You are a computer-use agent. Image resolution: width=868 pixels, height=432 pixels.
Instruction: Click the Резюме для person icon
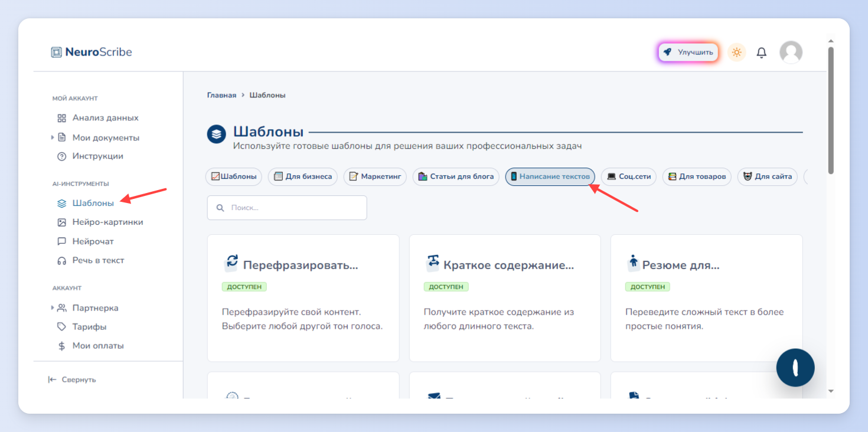click(634, 262)
